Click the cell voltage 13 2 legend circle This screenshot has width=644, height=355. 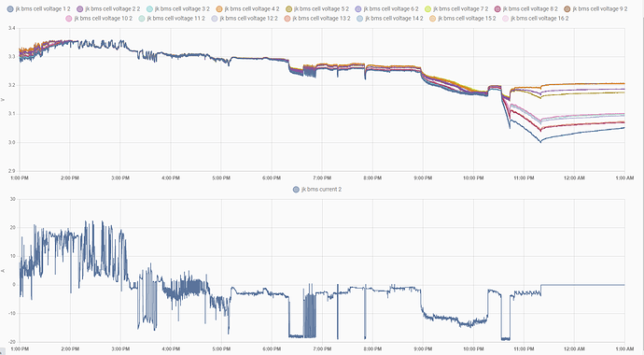pos(287,19)
